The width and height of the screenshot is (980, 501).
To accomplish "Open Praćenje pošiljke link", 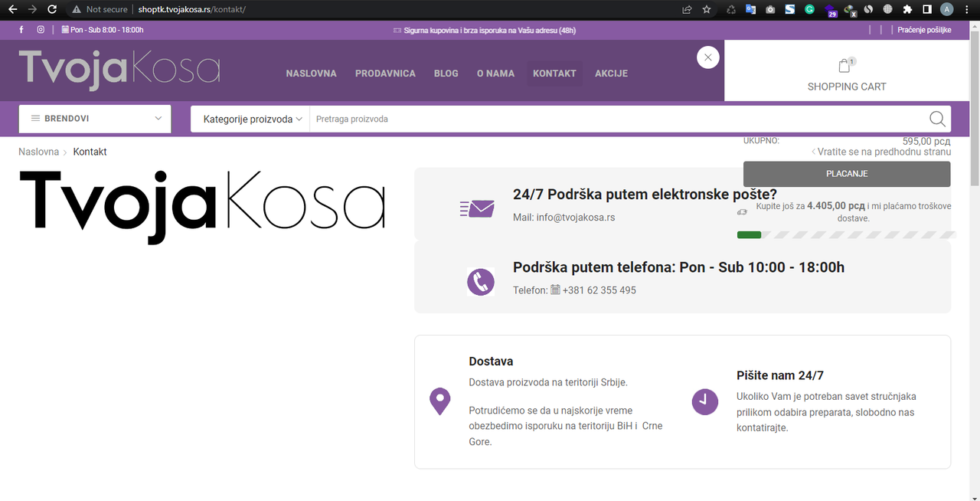I will pos(924,30).
